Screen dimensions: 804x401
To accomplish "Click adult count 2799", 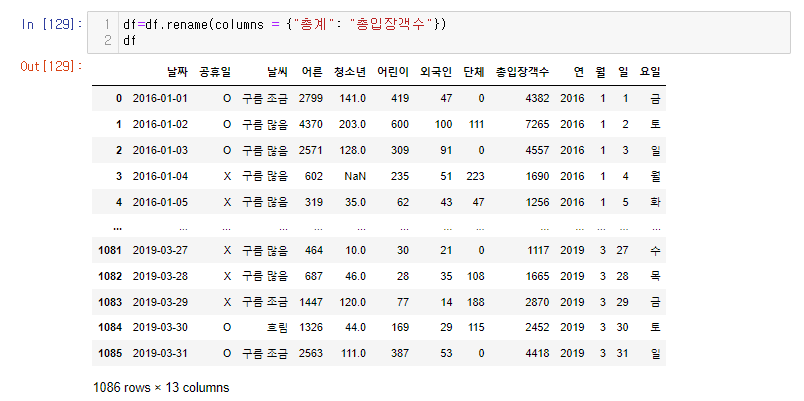I will tap(311, 98).
